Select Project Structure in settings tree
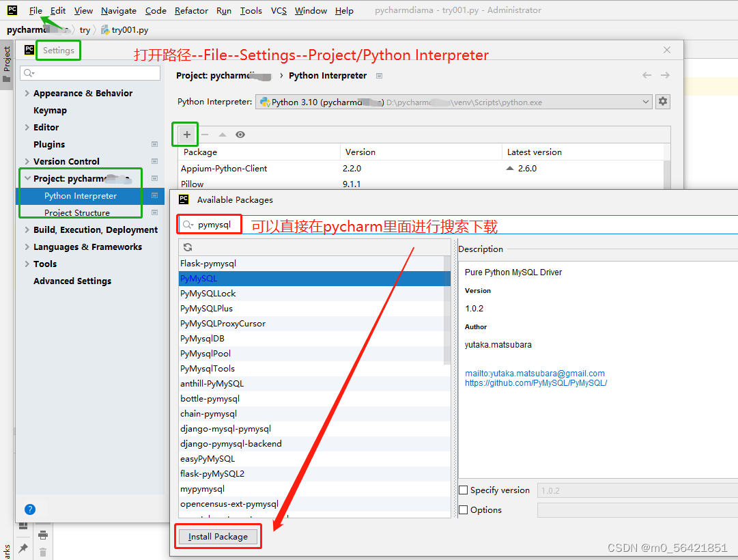The width and height of the screenshot is (738, 560). click(x=76, y=212)
